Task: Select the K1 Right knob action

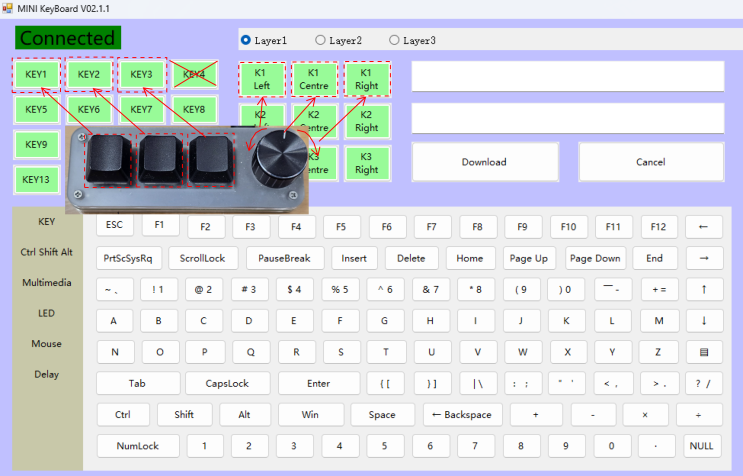Action: pos(367,79)
